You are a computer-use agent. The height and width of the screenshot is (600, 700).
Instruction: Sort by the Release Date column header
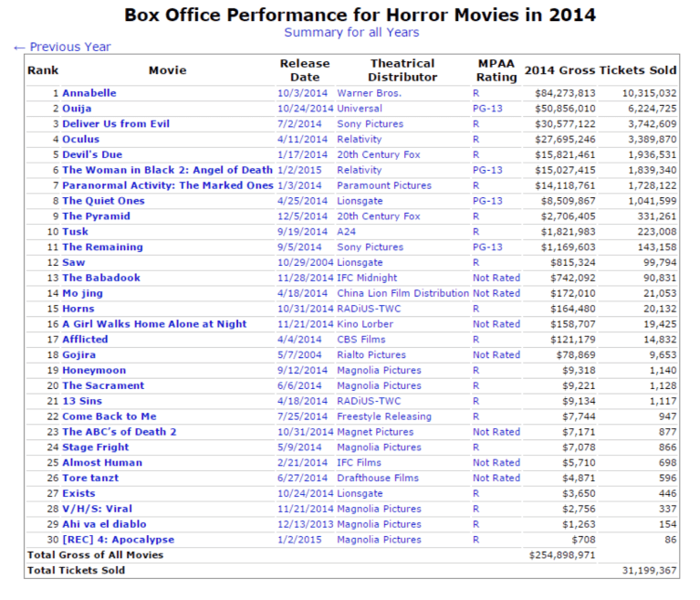click(305, 70)
